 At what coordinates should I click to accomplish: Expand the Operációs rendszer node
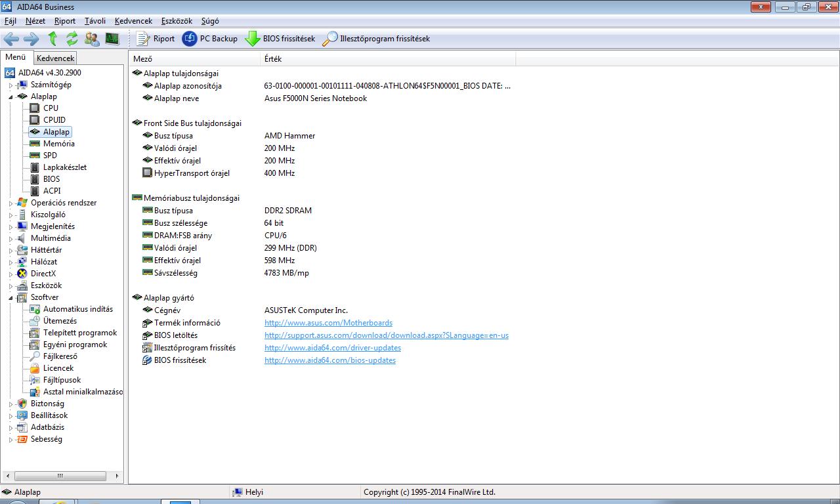tap(10, 203)
